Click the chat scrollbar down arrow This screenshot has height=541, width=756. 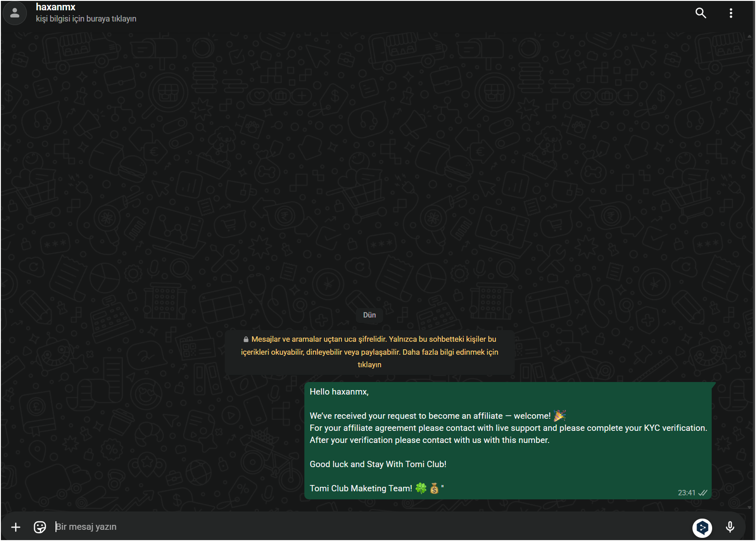coord(750,507)
